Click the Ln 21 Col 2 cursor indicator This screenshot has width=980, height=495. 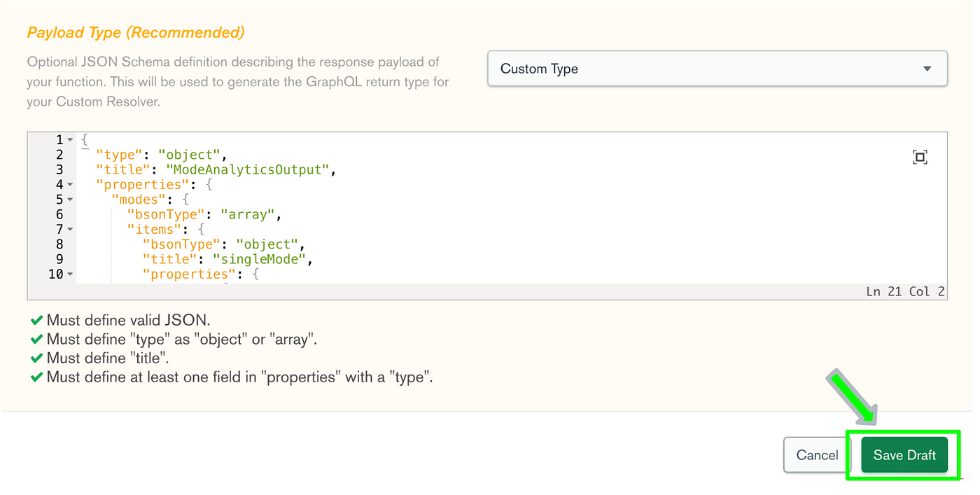point(905,291)
